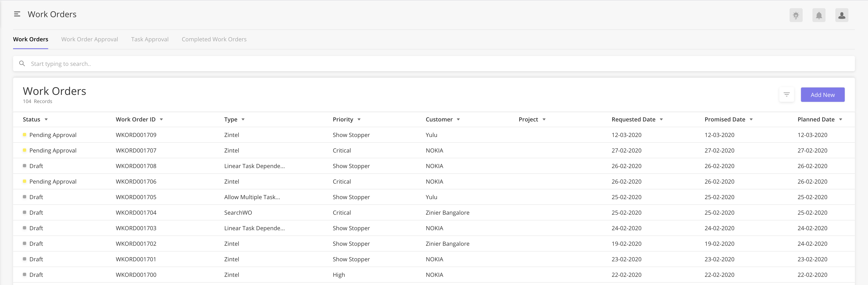Click yellow status dot for WKORD001709
The image size is (868, 285).
(x=24, y=135)
